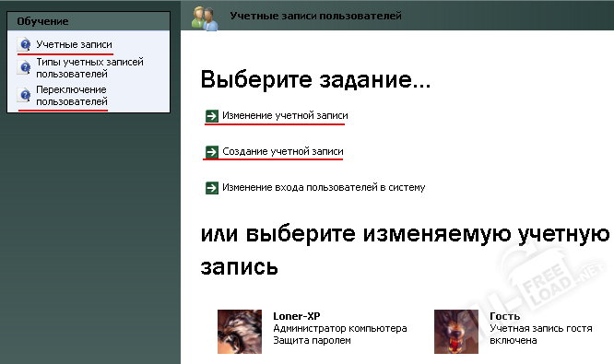
Task: Open the Учетные записи help topic
Action: point(74,44)
